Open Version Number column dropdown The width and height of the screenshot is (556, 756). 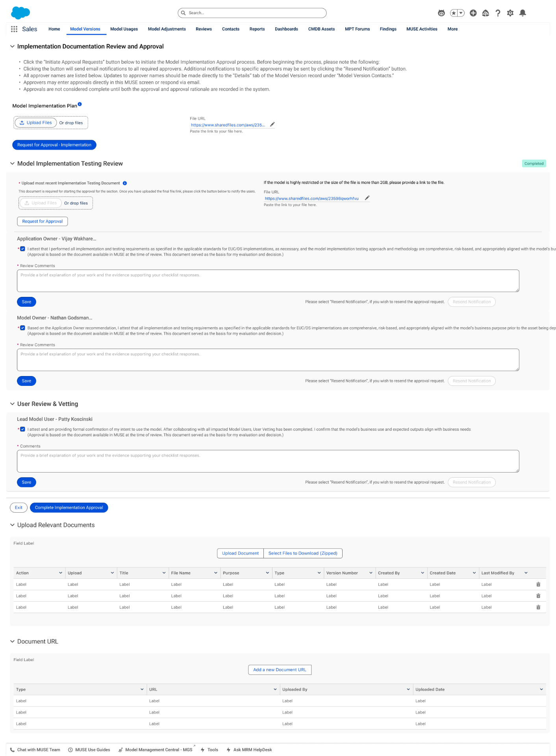[371, 573]
